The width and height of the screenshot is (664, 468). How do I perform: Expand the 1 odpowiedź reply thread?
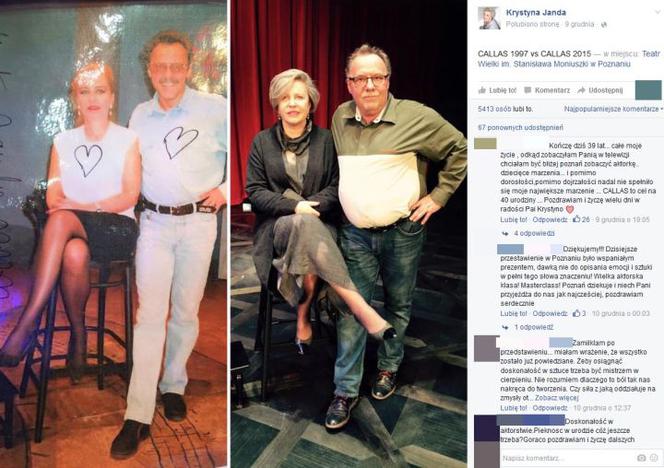[534, 327]
